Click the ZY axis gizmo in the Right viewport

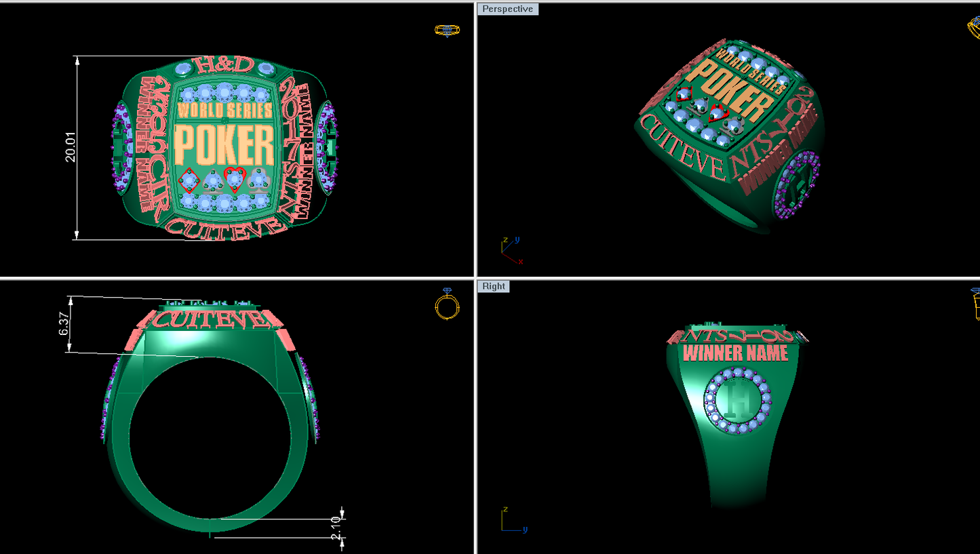514,520
